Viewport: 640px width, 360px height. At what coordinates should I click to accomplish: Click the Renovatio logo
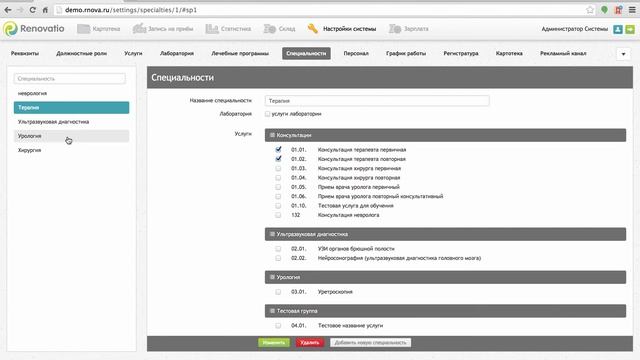click(x=33, y=29)
